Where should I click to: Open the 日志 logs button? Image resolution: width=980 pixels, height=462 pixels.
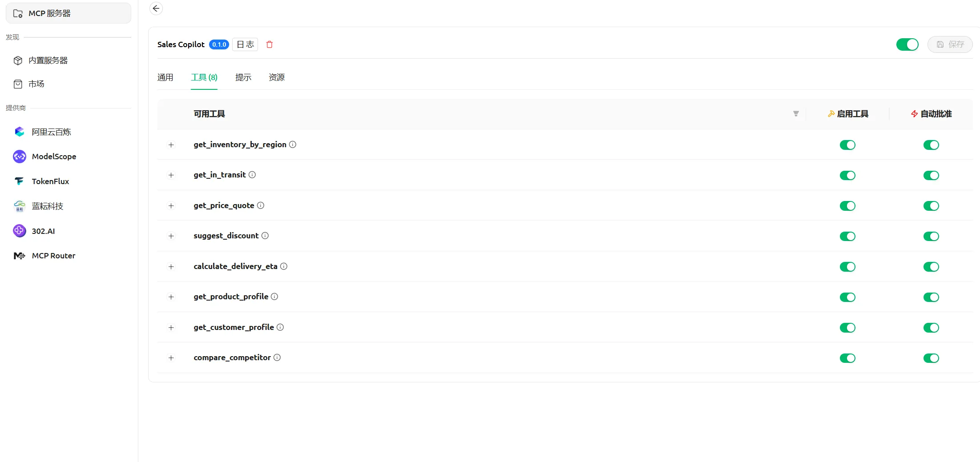[x=245, y=44]
